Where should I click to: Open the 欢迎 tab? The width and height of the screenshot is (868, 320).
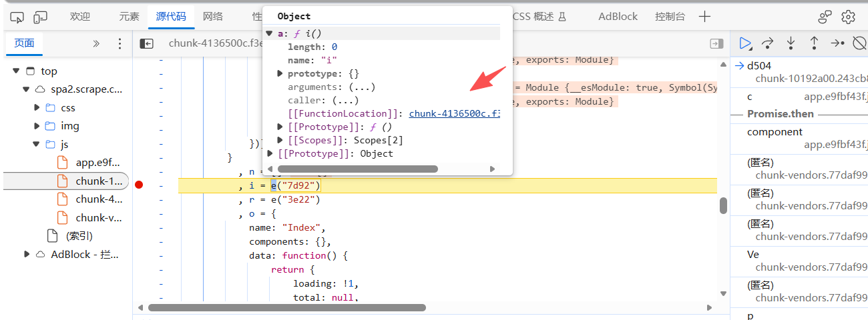click(x=80, y=17)
